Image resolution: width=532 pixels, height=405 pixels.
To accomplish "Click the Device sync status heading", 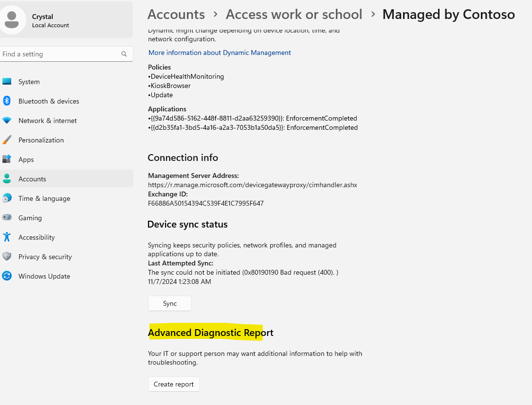I will click(187, 224).
